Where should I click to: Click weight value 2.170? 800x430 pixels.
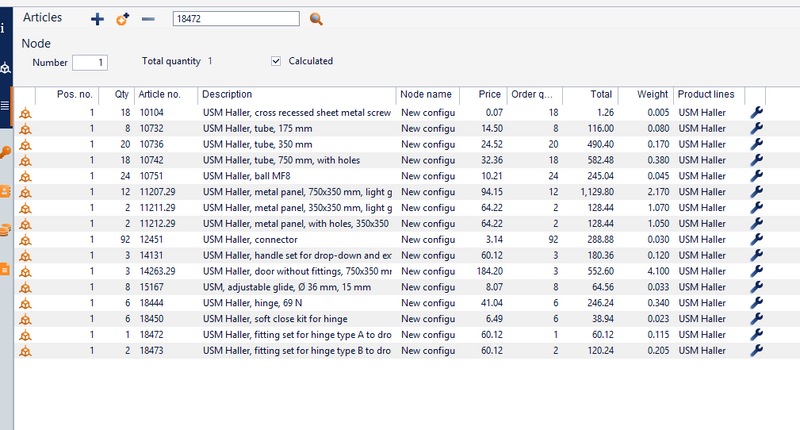click(658, 192)
